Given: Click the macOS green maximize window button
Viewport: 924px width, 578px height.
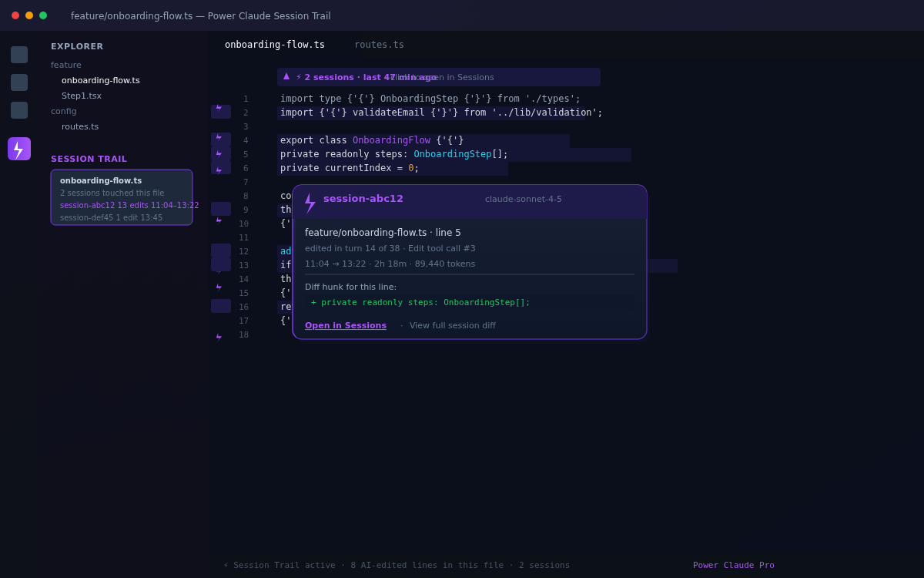Looking at the screenshot, I should pos(43,15).
